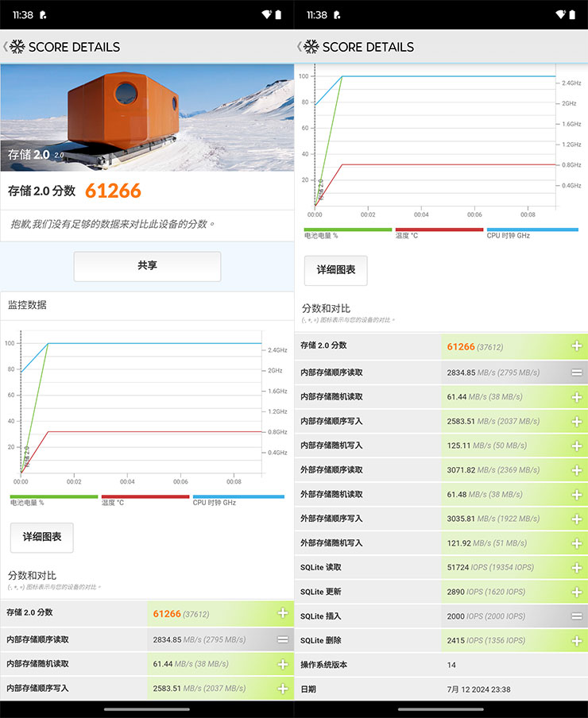This screenshot has width=588, height=718.
Task: Tap the orange cabin banner image
Action: 147,118
